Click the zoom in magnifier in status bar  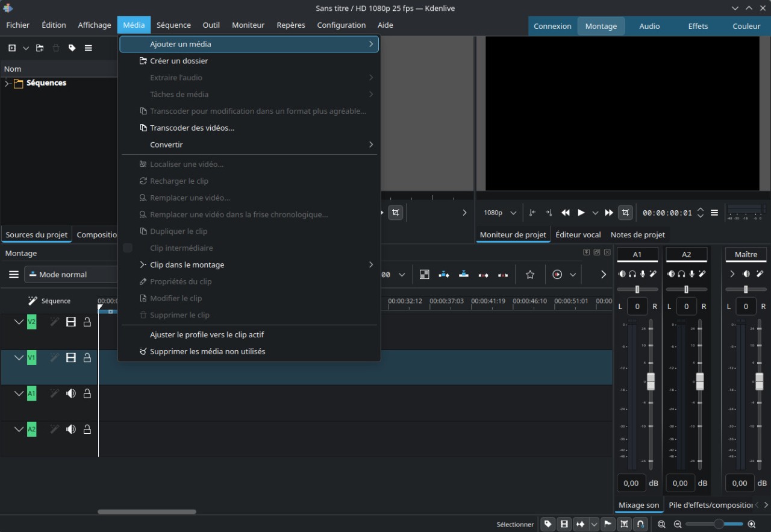click(x=752, y=524)
